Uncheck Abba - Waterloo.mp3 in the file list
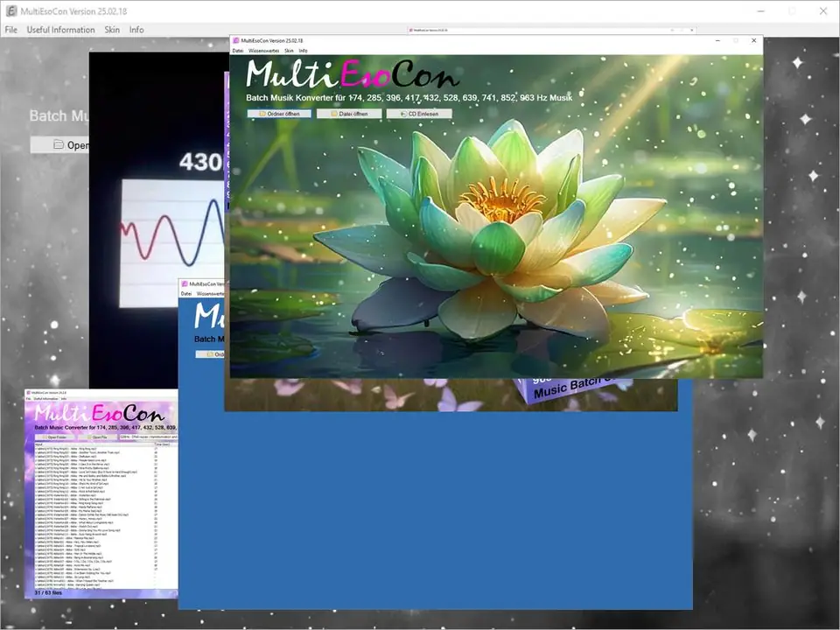 (37, 495)
